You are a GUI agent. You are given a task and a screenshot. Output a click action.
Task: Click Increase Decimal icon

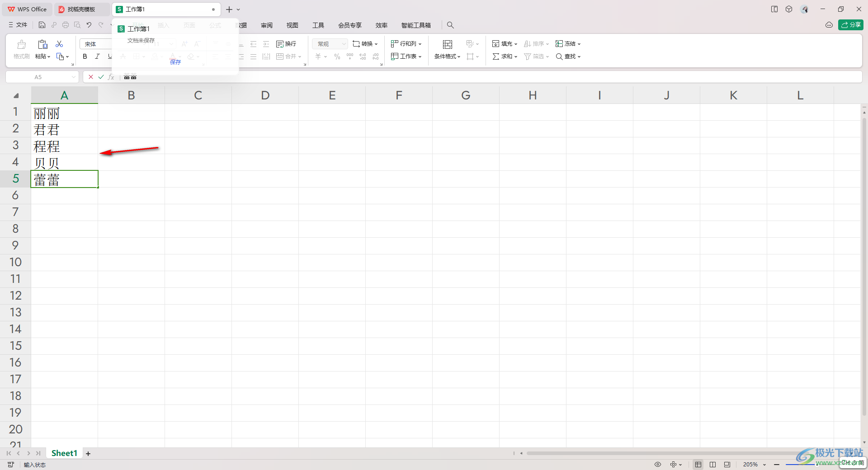[363, 56]
